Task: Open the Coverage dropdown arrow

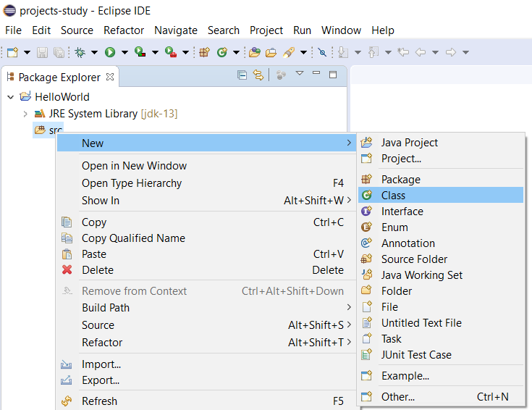Action: click(155, 53)
